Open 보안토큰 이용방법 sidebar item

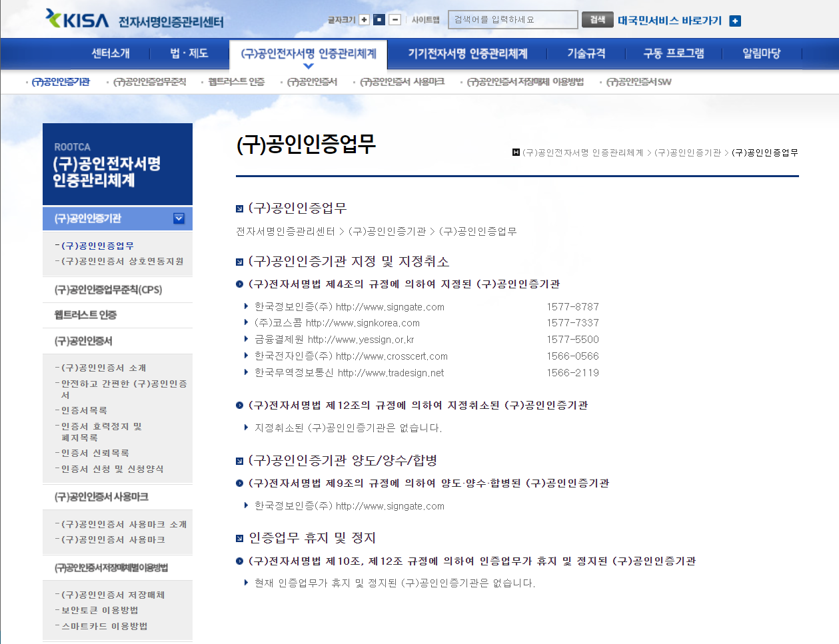(x=100, y=610)
